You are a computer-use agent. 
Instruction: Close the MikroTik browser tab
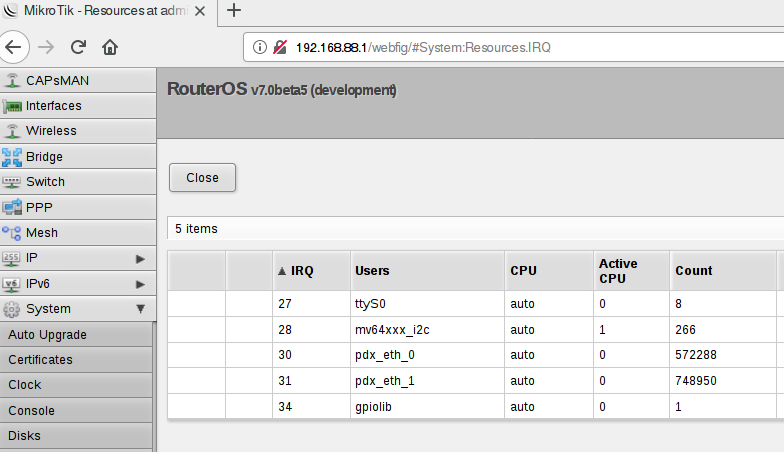tap(200, 11)
